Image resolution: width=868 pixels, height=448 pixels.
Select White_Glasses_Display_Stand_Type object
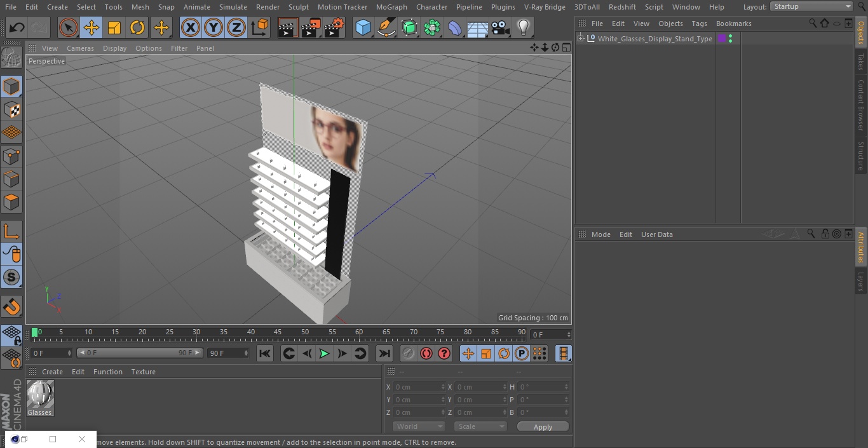654,39
